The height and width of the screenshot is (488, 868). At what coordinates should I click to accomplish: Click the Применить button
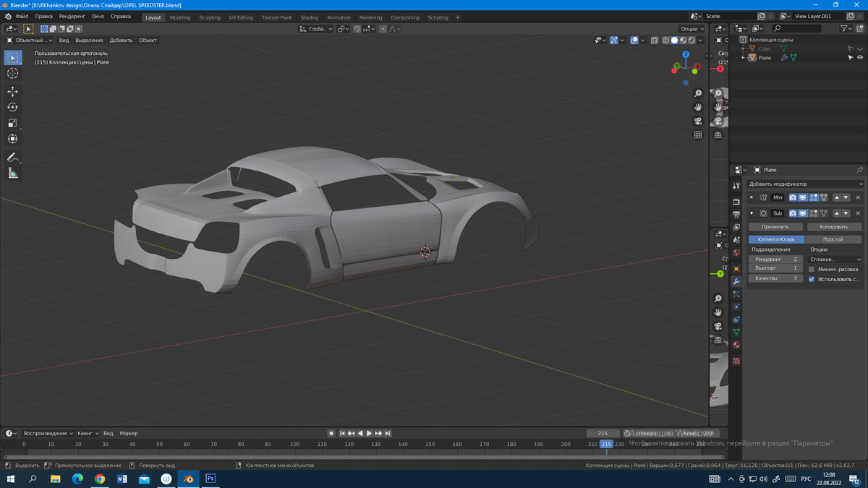[x=775, y=227]
